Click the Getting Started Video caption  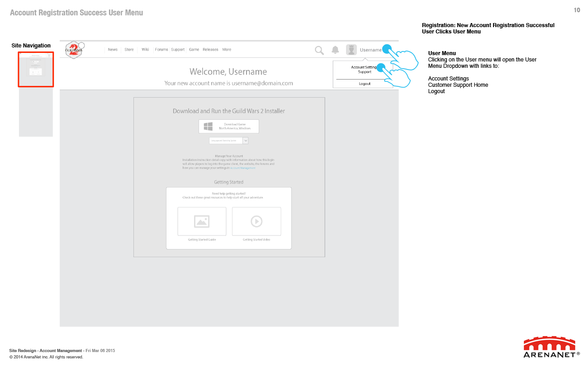click(256, 240)
